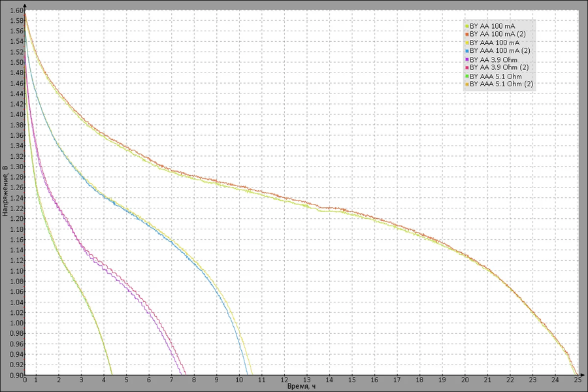Click the pink swatch for BY AA 3.9 Ohm (2)

coord(467,67)
